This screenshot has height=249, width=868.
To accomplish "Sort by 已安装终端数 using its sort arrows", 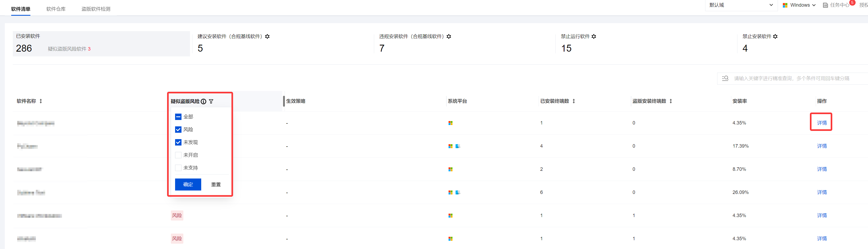I will coord(574,101).
